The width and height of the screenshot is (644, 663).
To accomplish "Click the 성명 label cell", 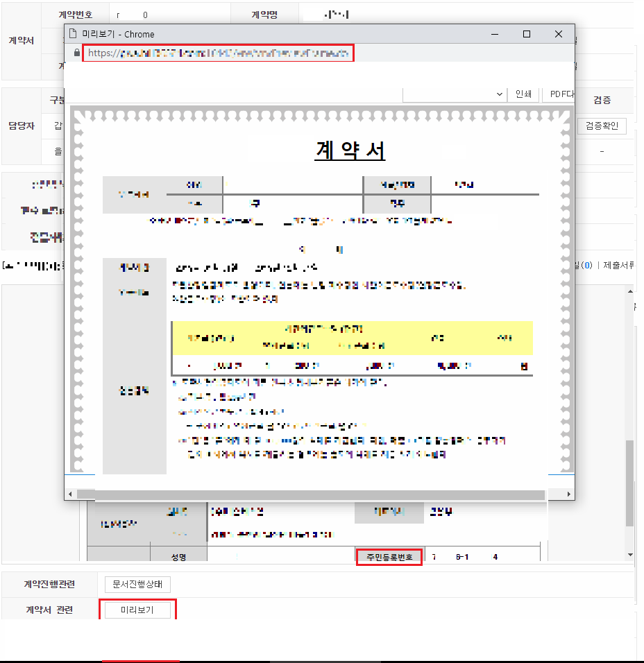I will point(178,557).
